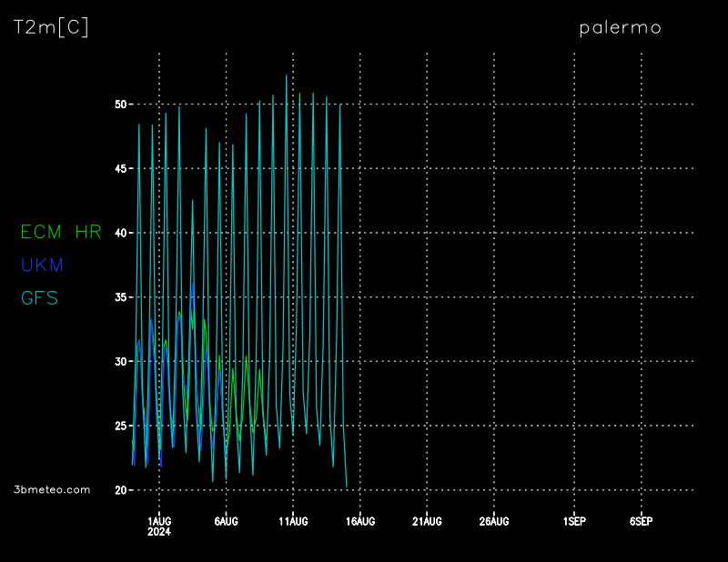
Task: Click the 1SEP date label
Action: click(x=573, y=521)
